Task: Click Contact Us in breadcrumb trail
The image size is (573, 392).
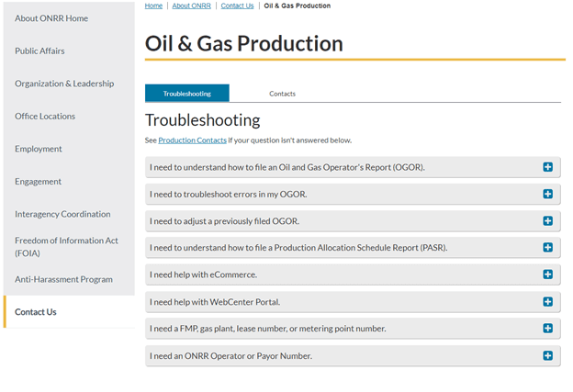Action: coord(237,6)
